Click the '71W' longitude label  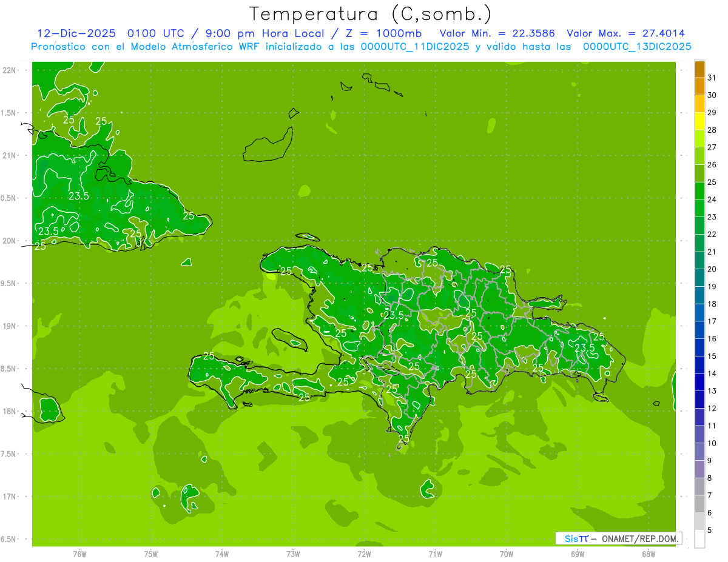(435, 554)
